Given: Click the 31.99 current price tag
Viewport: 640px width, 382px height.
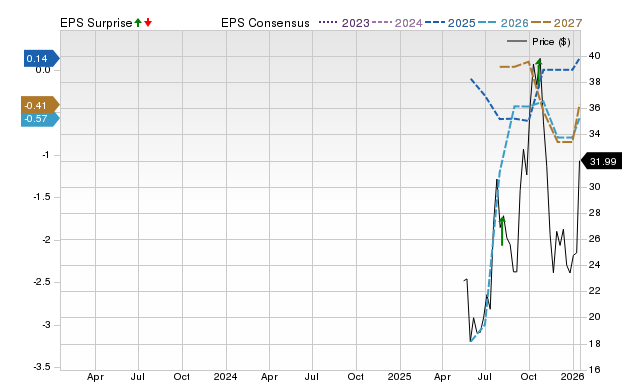Looking at the screenshot, I should (601, 162).
